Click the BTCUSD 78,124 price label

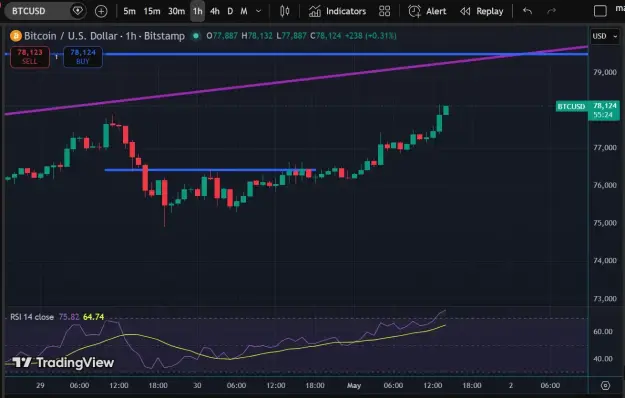[588, 110]
